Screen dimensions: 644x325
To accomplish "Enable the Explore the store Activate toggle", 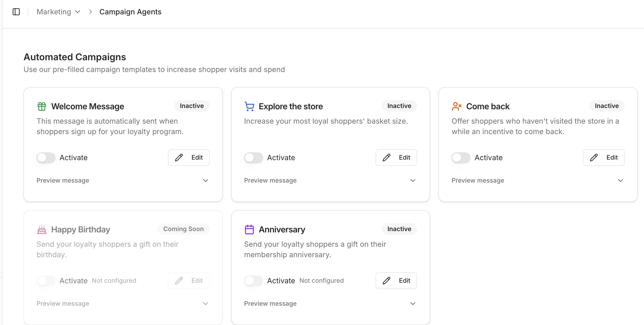I will 254,158.
